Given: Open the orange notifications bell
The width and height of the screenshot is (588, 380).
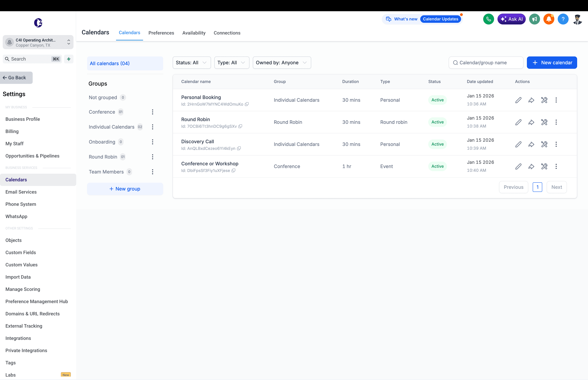Looking at the screenshot, I should tap(549, 19).
